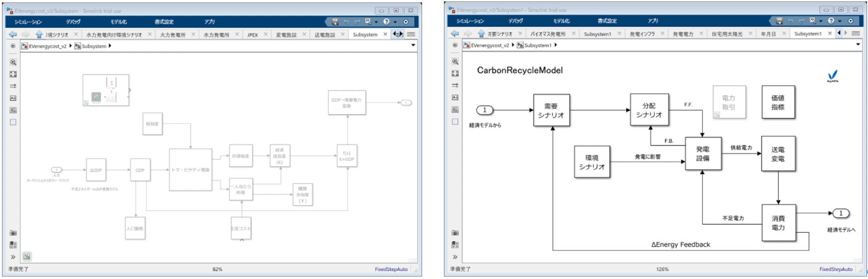
Task: Switch to the 住宅用太陽光 model tab
Action: tap(727, 34)
